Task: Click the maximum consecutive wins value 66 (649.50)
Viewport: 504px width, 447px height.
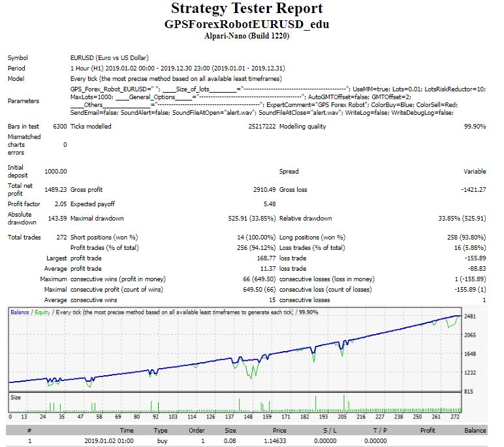Action: coord(259,279)
